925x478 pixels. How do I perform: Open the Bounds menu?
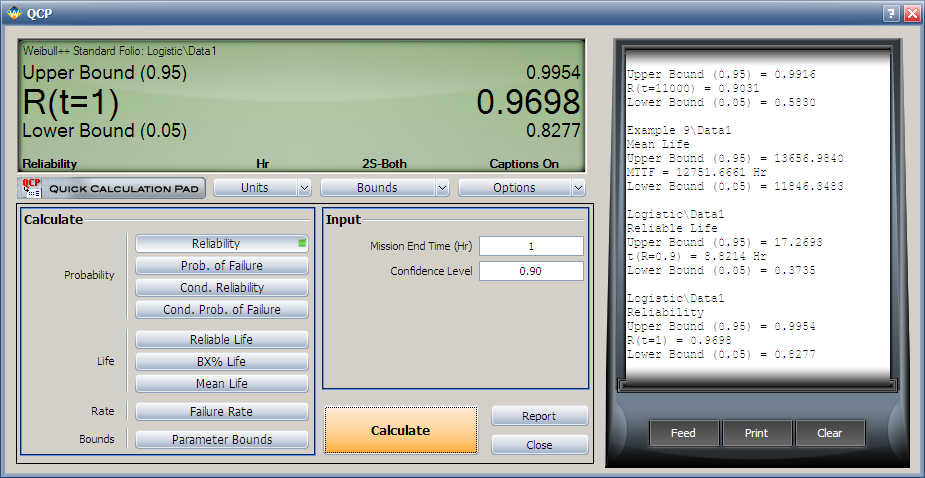point(378,188)
